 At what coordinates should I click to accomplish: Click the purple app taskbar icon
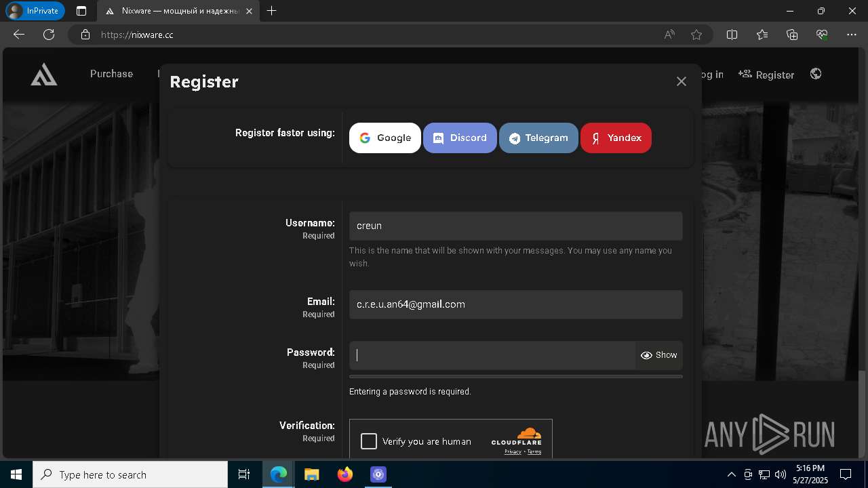point(378,474)
